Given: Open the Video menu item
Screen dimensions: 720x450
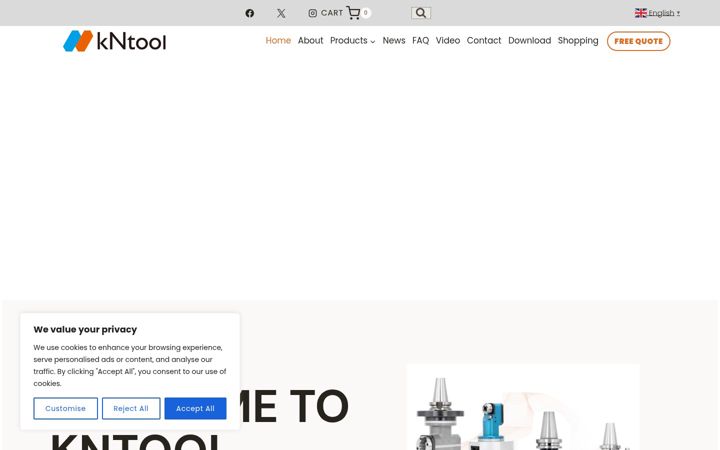Looking at the screenshot, I should point(448,40).
